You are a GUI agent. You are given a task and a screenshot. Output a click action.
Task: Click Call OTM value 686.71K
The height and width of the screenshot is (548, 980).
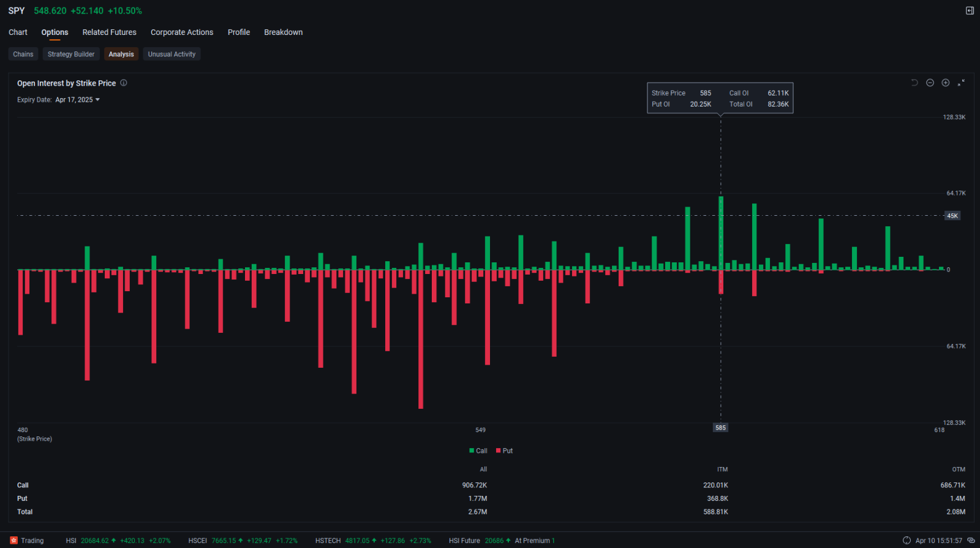953,485
